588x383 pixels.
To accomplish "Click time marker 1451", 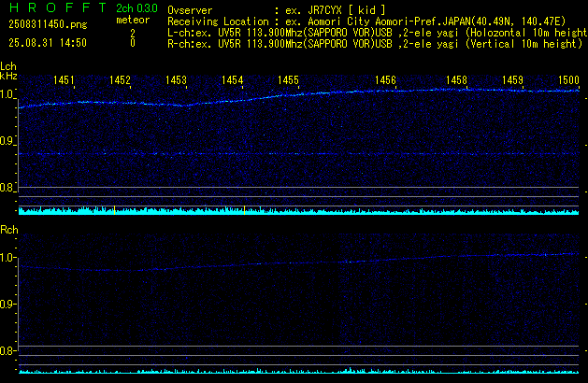I will [64, 80].
